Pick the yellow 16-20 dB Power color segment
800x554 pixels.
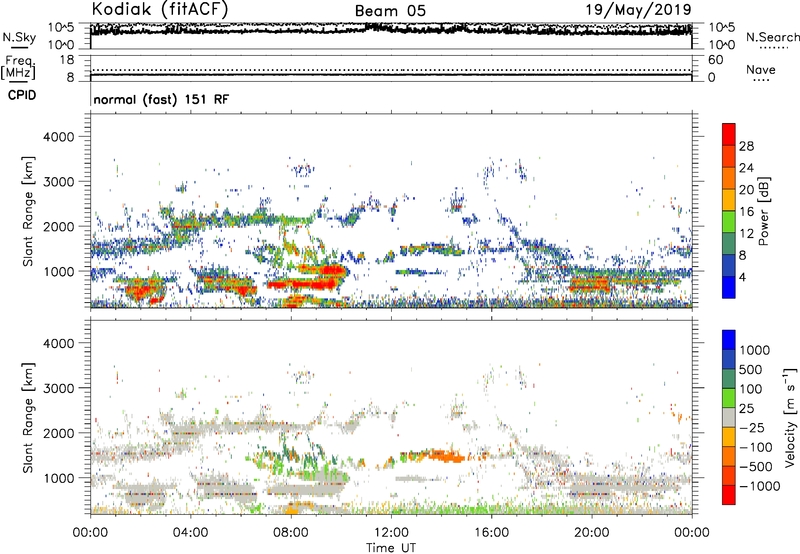coord(729,200)
